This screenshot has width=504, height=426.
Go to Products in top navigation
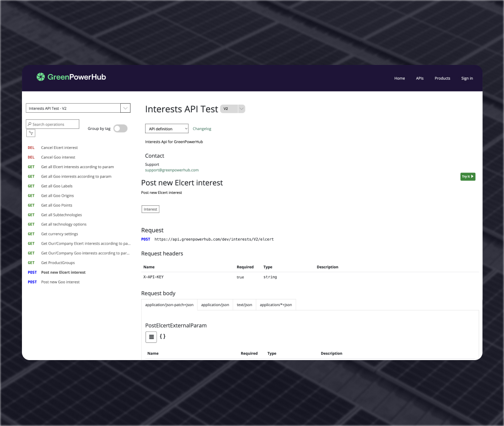point(442,78)
